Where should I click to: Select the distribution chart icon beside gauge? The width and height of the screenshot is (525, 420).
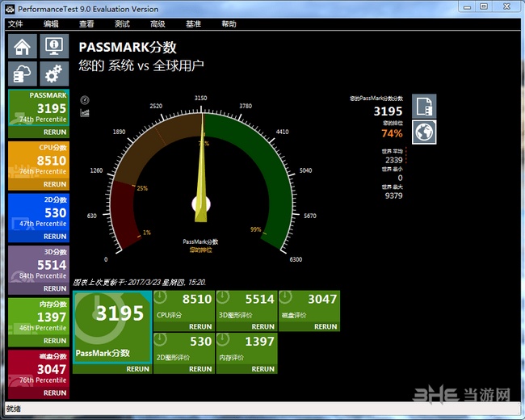85,112
